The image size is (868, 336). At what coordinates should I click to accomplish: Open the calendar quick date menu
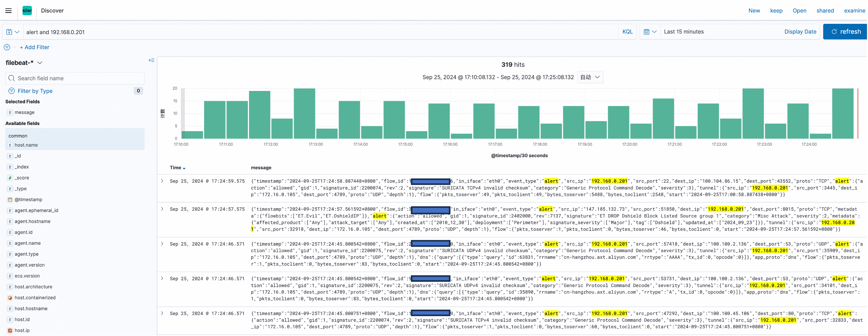pyautogui.click(x=650, y=32)
